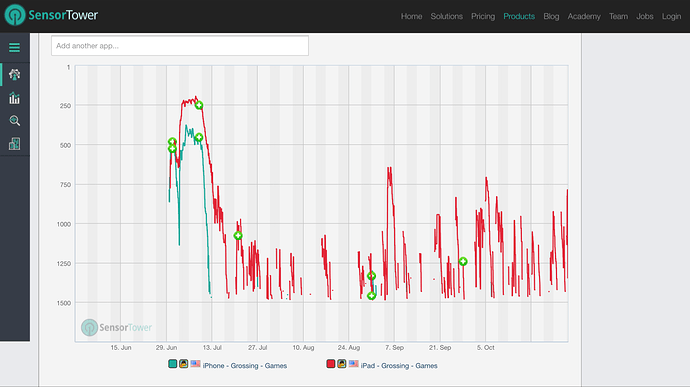
Task: Click the event marker on teal line peak
Action: coord(199,137)
